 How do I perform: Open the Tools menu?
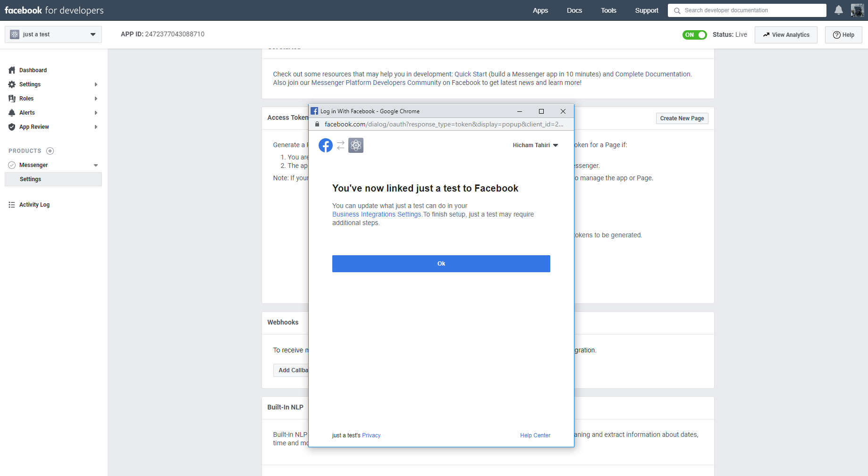coord(608,10)
